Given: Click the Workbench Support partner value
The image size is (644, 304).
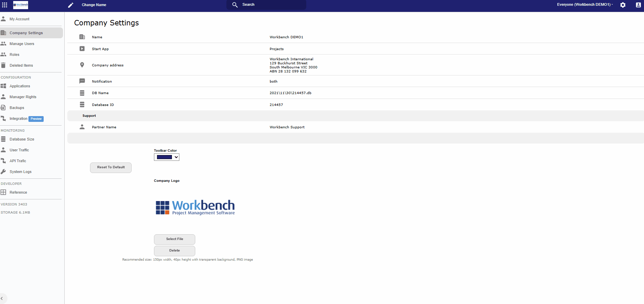Looking at the screenshot, I should 287,127.
